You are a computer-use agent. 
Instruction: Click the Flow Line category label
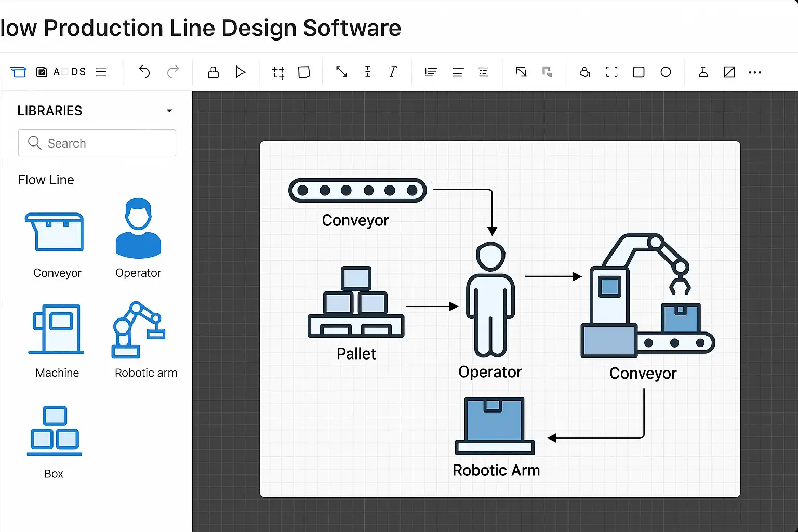46,180
